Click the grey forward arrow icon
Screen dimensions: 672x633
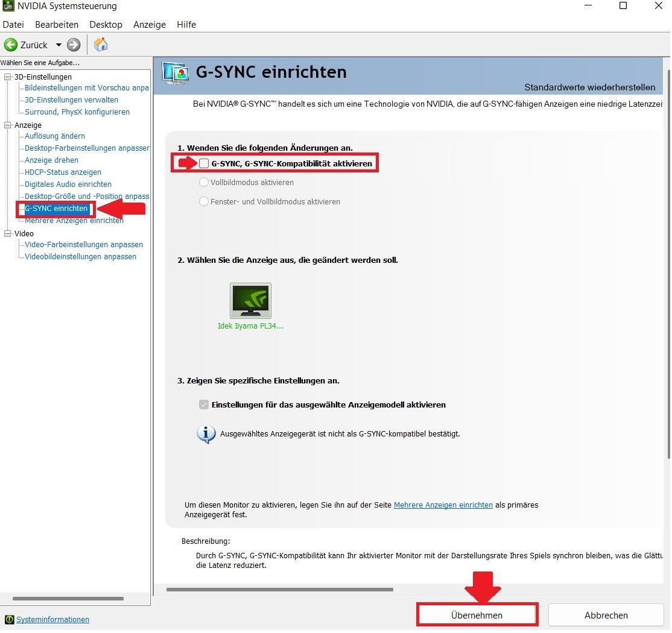coord(74,45)
